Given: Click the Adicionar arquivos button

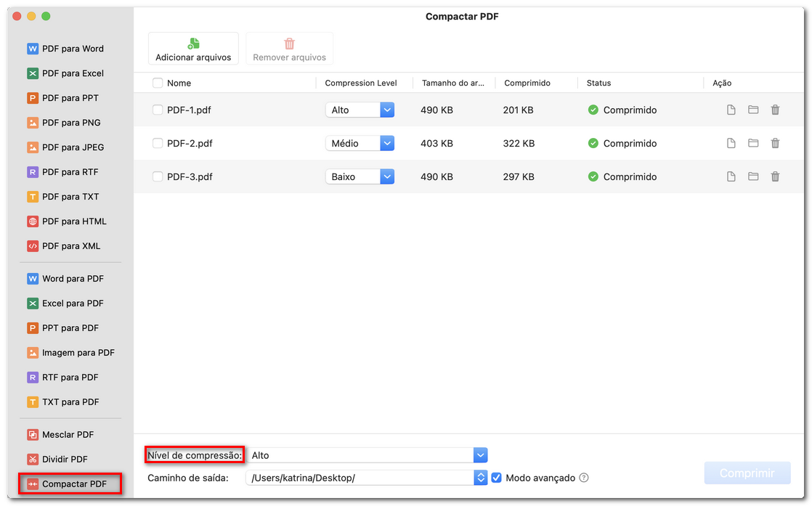Looking at the screenshot, I should coord(193,48).
